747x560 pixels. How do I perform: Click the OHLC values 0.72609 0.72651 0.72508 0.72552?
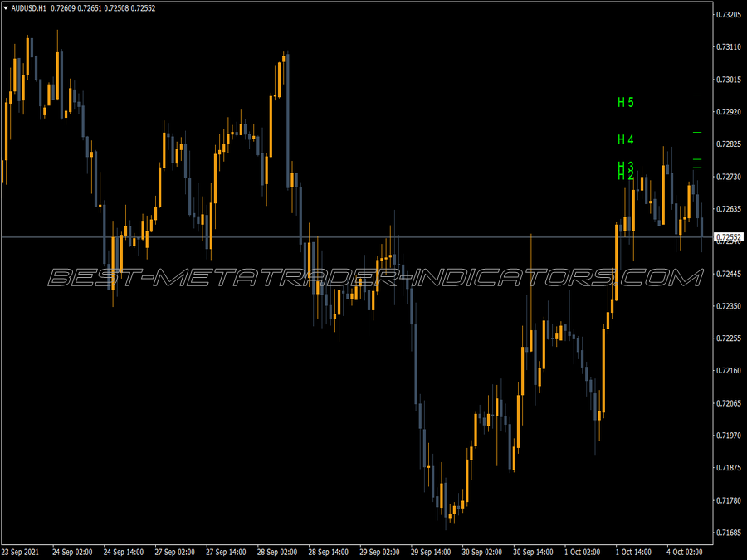104,8
